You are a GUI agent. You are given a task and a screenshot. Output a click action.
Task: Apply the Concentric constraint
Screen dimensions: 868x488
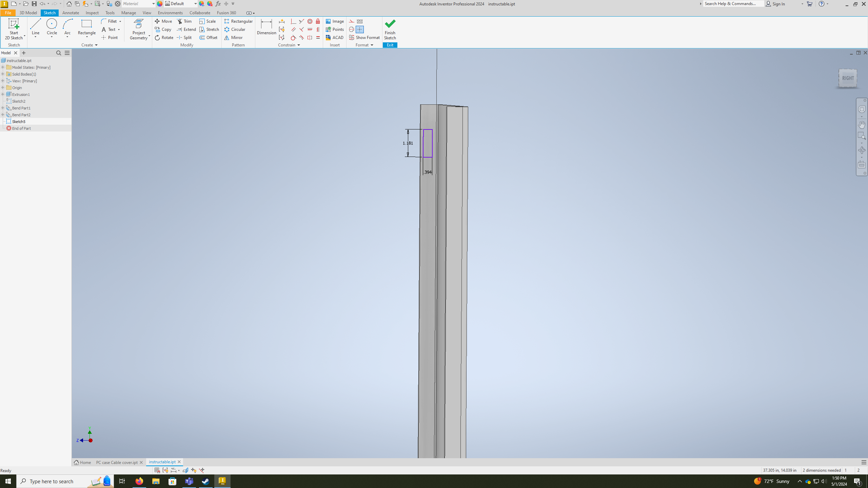point(310,21)
